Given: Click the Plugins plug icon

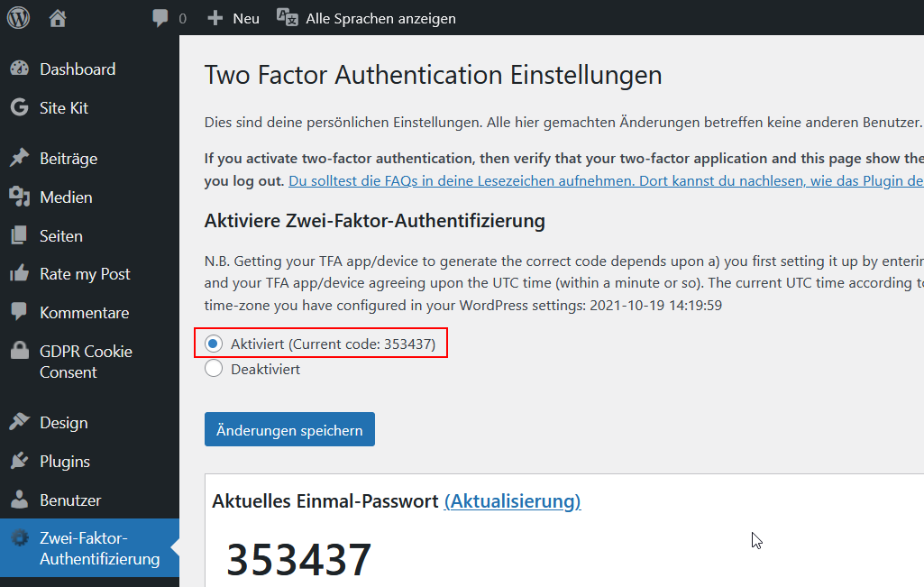Looking at the screenshot, I should (20, 461).
